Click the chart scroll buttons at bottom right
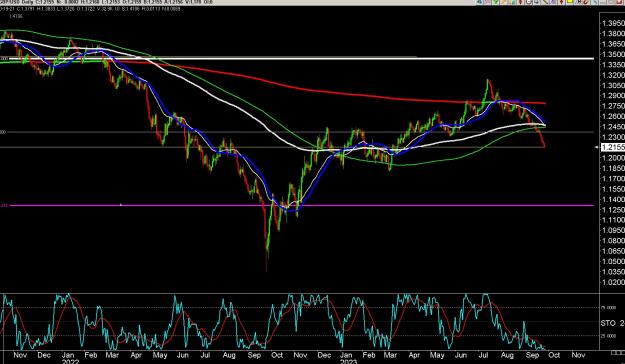This screenshot has width=625, height=364. pos(618,352)
